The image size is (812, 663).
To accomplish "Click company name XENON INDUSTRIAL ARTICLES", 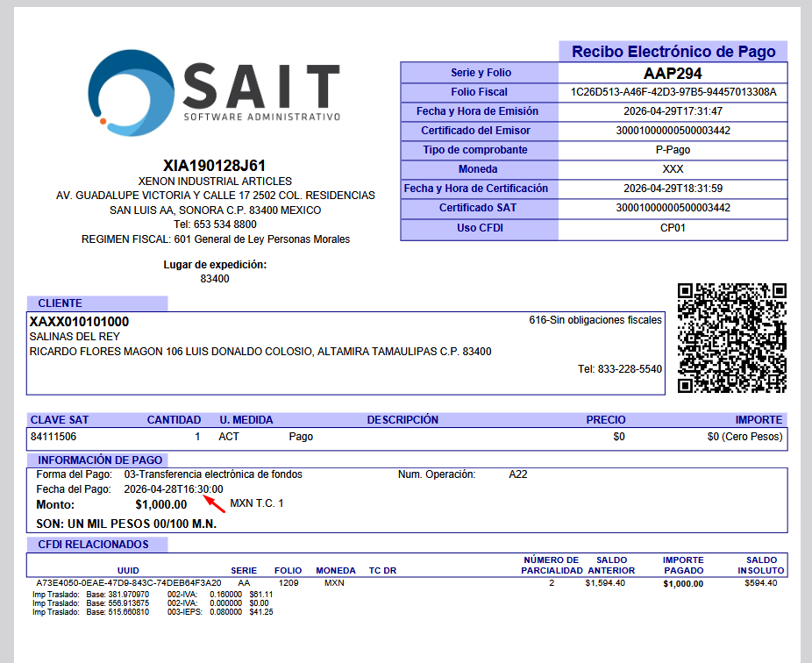I will pos(215,182).
